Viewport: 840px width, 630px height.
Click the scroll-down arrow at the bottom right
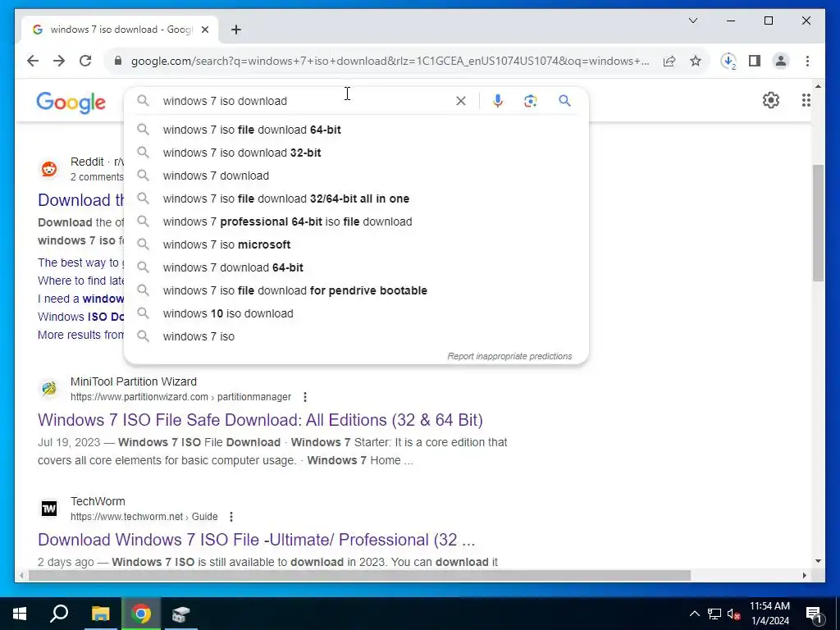coord(818,561)
